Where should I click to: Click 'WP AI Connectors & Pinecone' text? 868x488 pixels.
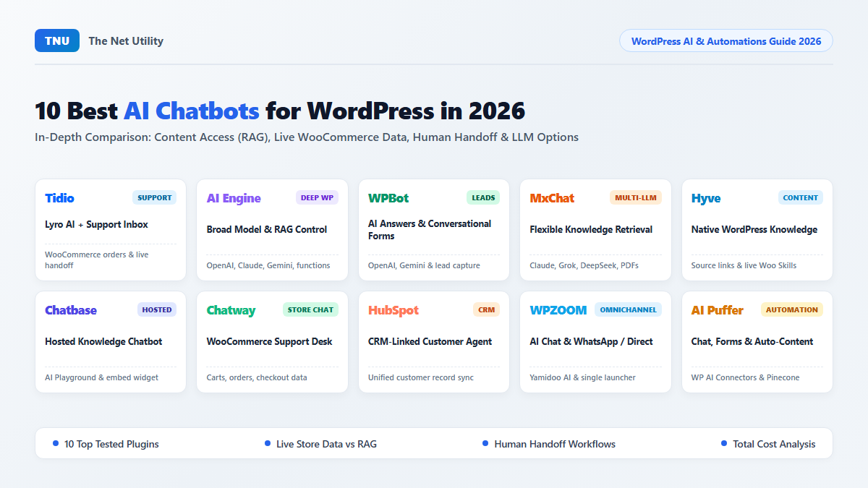click(745, 377)
